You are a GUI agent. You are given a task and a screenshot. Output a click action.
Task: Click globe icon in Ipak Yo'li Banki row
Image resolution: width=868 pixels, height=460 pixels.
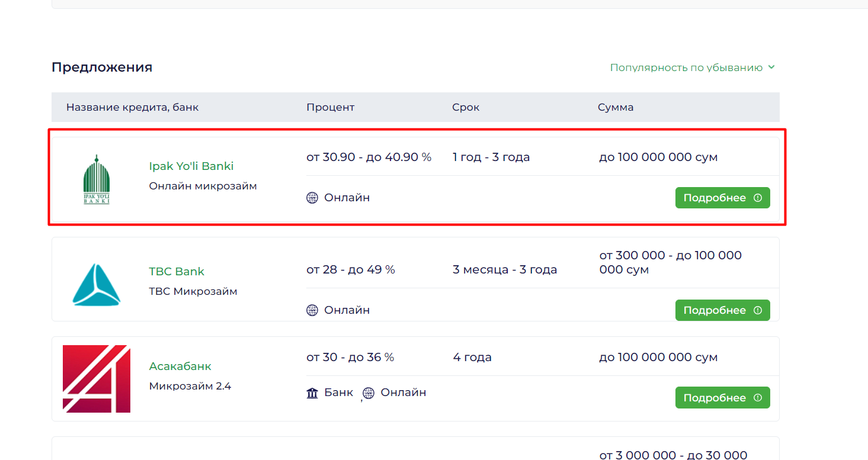tap(312, 198)
